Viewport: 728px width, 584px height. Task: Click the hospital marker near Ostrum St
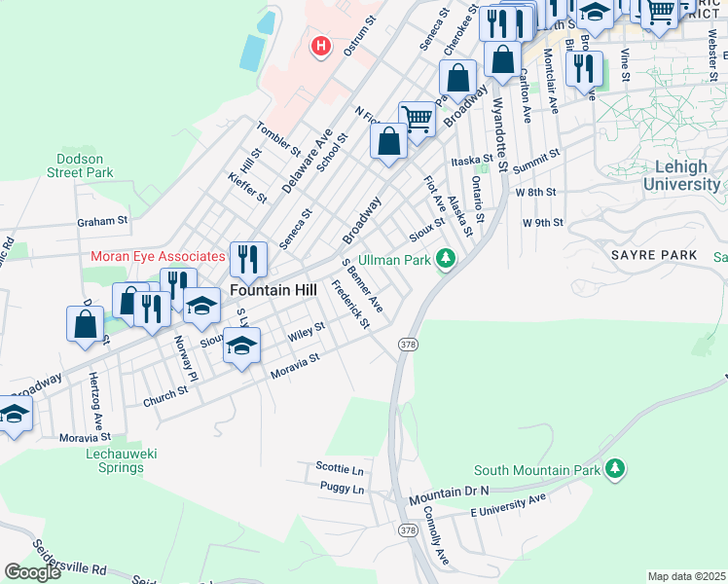(320, 47)
